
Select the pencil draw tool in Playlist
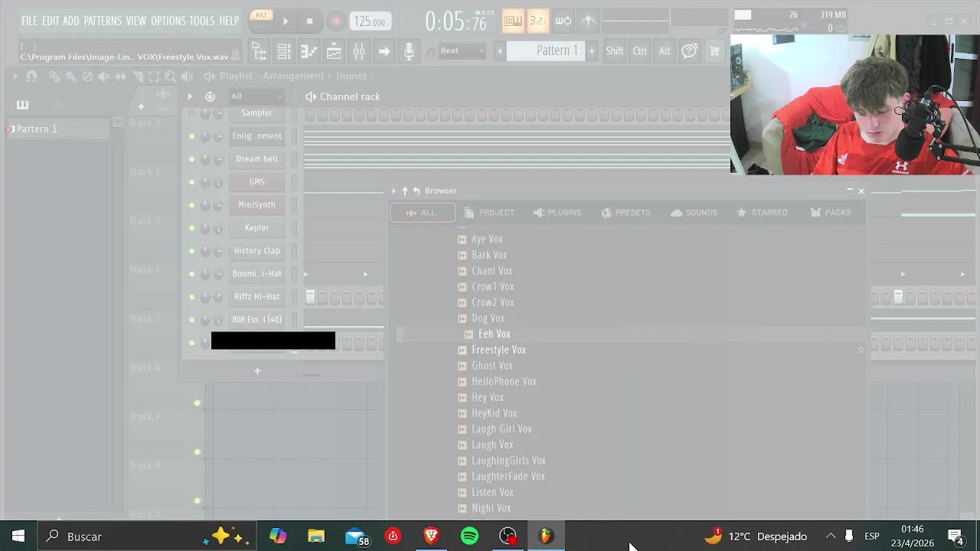pyautogui.click(x=54, y=76)
